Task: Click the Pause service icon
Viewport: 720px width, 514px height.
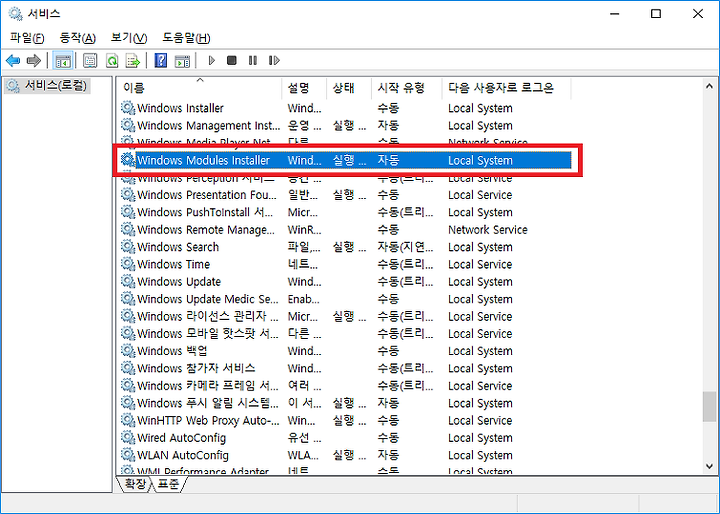Action: [253, 60]
